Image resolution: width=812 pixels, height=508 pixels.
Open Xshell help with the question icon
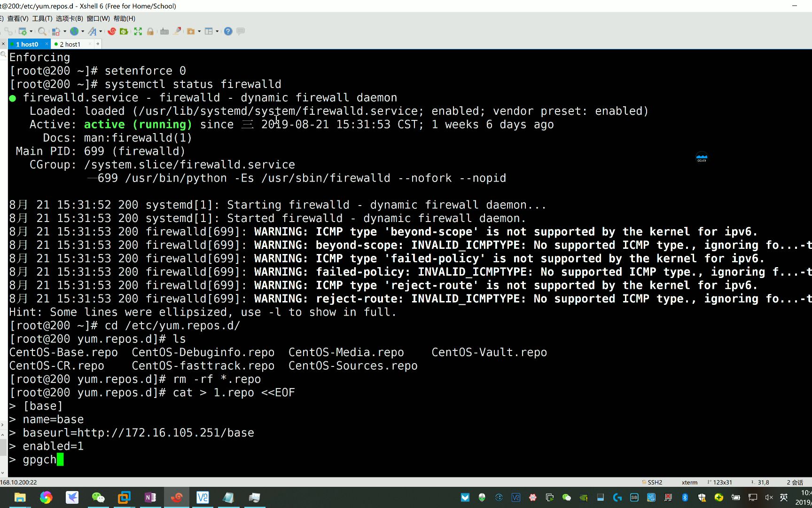(228, 32)
